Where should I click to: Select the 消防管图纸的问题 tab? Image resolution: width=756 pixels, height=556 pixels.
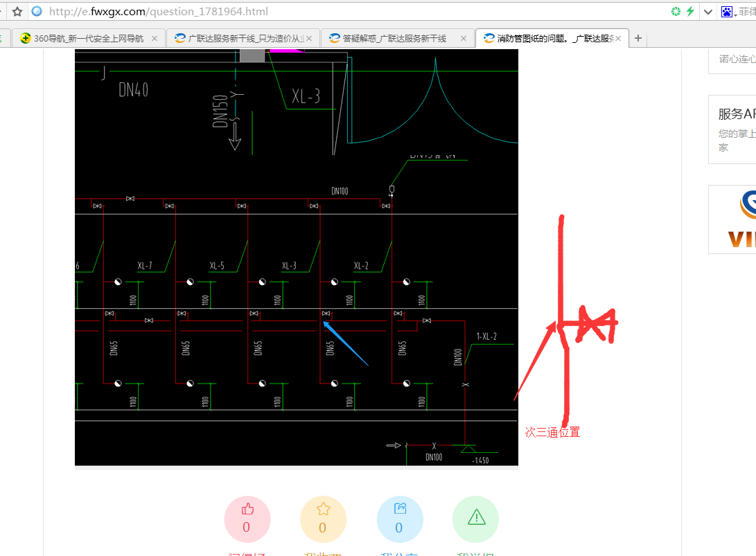coord(552,39)
